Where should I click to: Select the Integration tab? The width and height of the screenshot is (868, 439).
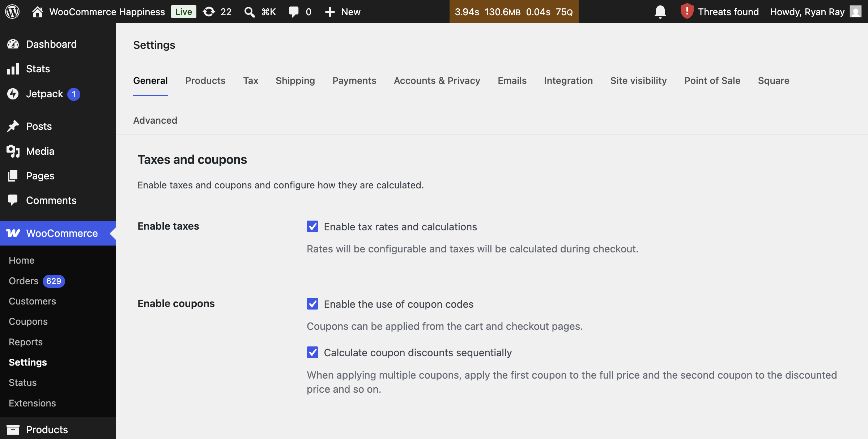click(x=569, y=81)
